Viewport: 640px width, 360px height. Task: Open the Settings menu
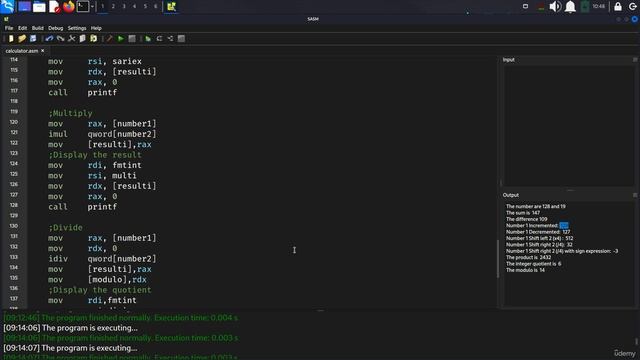coord(77,28)
